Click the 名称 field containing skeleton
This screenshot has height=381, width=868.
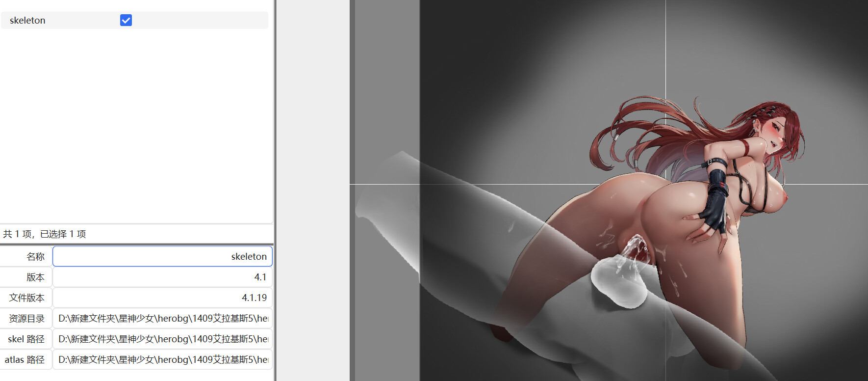[x=162, y=256]
